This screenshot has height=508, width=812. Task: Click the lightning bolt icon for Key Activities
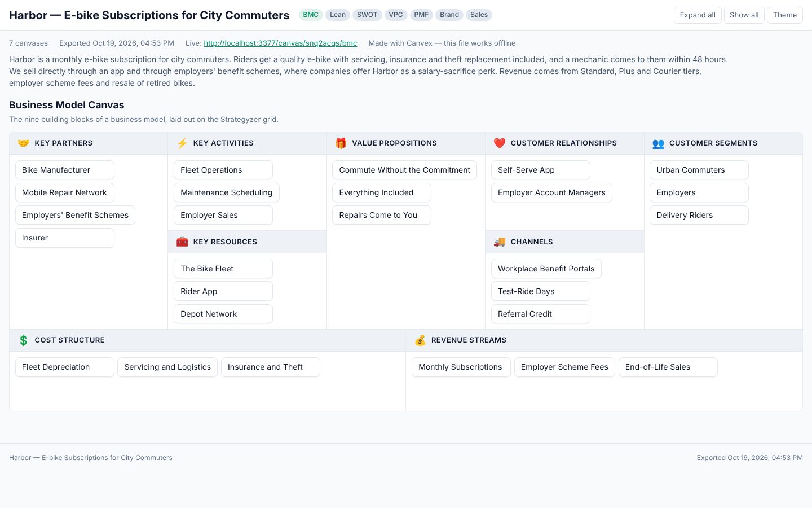(182, 143)
